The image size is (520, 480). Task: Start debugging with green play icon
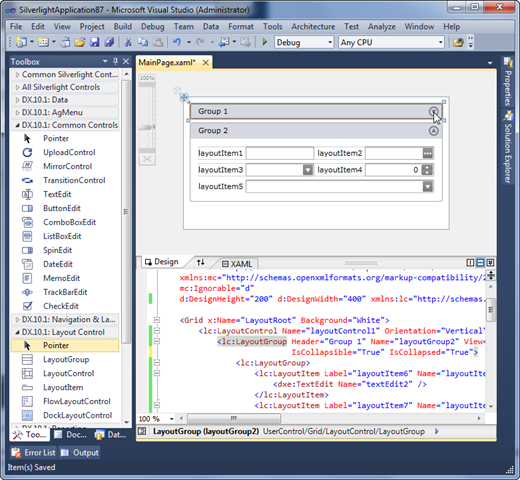click(x=265, y=42)
